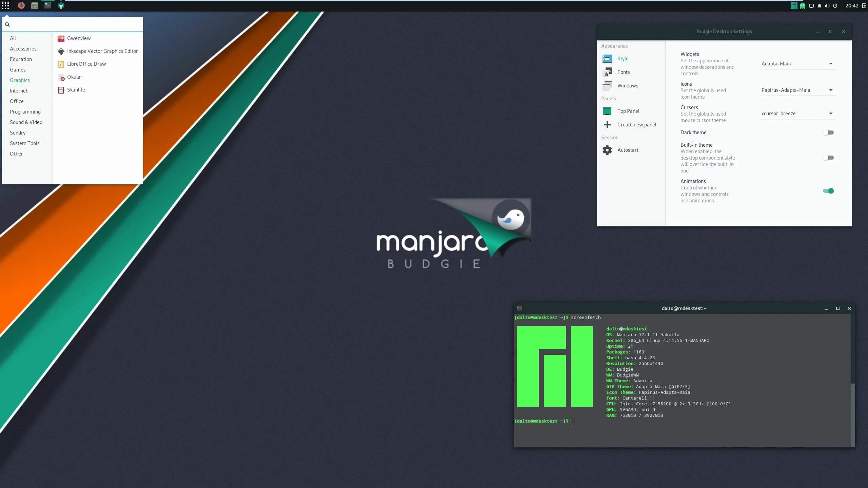
Task: Open the Widgets theme dropdown Adapta-Maia
Action: click(797, 64)
